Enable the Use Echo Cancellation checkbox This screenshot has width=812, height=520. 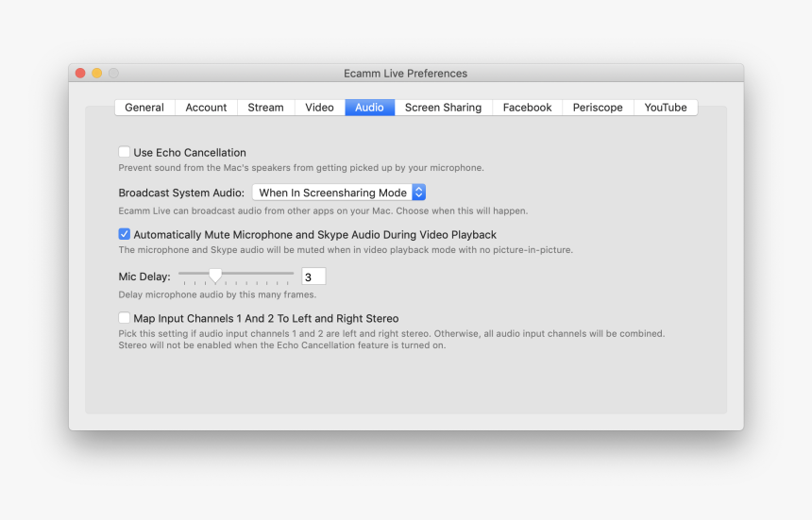pos(125,152)
